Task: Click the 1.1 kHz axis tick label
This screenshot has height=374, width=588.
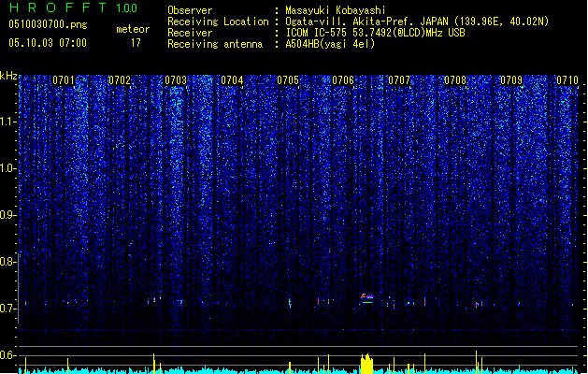Action: point(7,122)
